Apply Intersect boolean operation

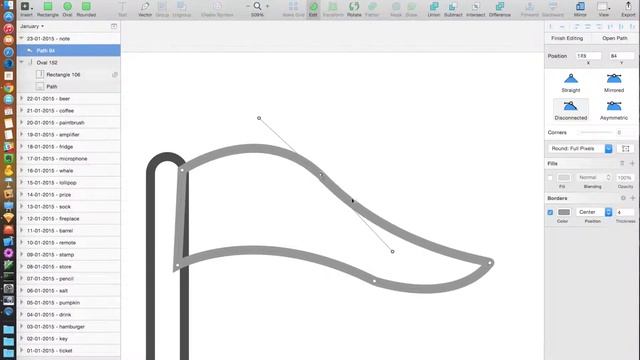[x=476, y=9]
